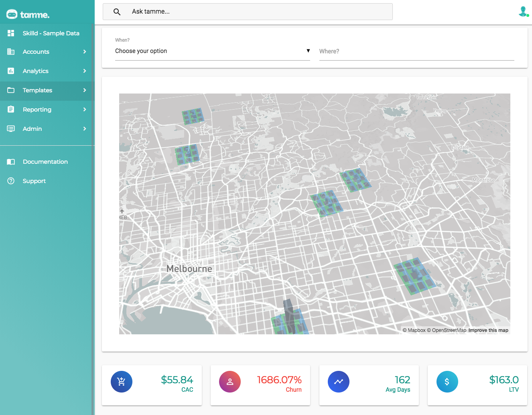Select Analytics in the sidebar

point(47,71)
